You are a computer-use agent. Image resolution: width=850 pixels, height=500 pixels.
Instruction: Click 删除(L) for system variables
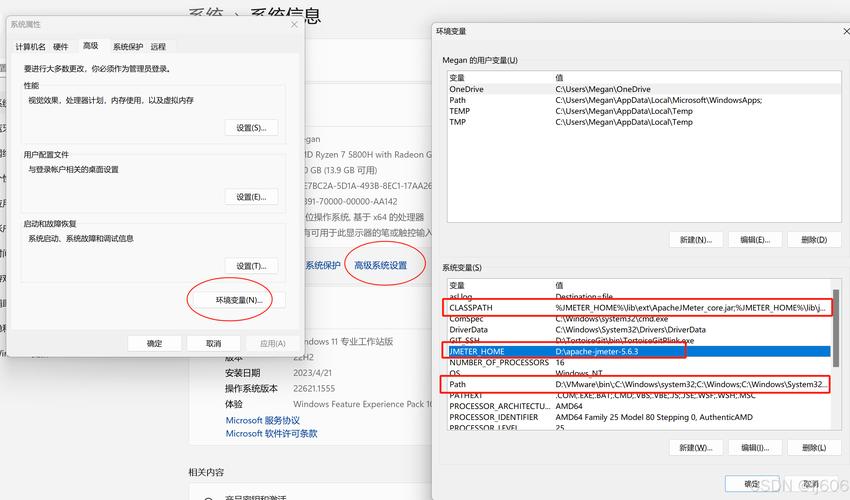tap(814, 448)
